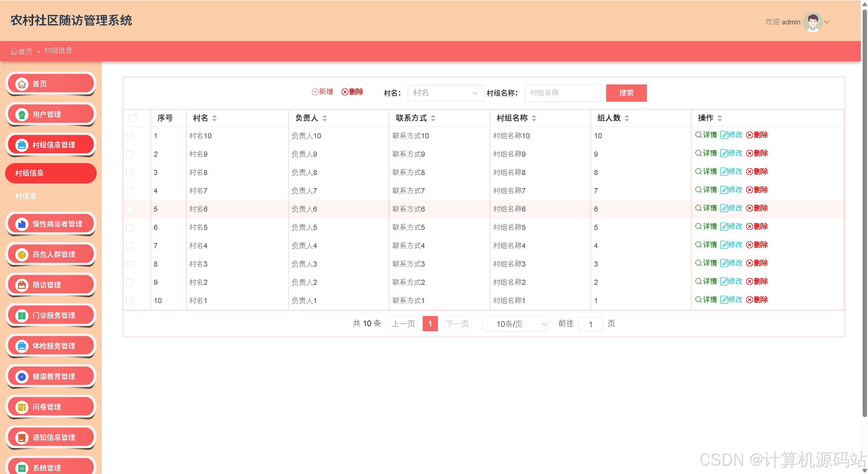The width and height of the screenshot is (868, 474).
Task: Open the 村名 filter dropdown
Action: pos(445,93)
